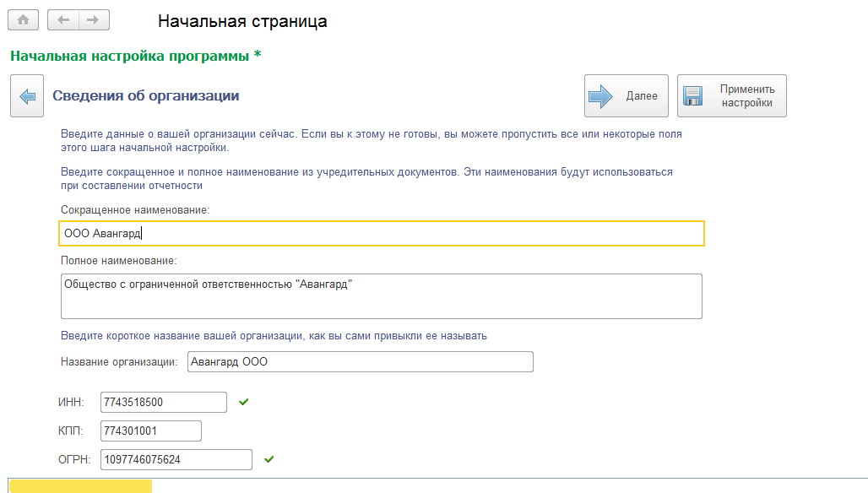868x493 pixels.
Task: Click the КПП number field
Action: [x=150, y=431]
